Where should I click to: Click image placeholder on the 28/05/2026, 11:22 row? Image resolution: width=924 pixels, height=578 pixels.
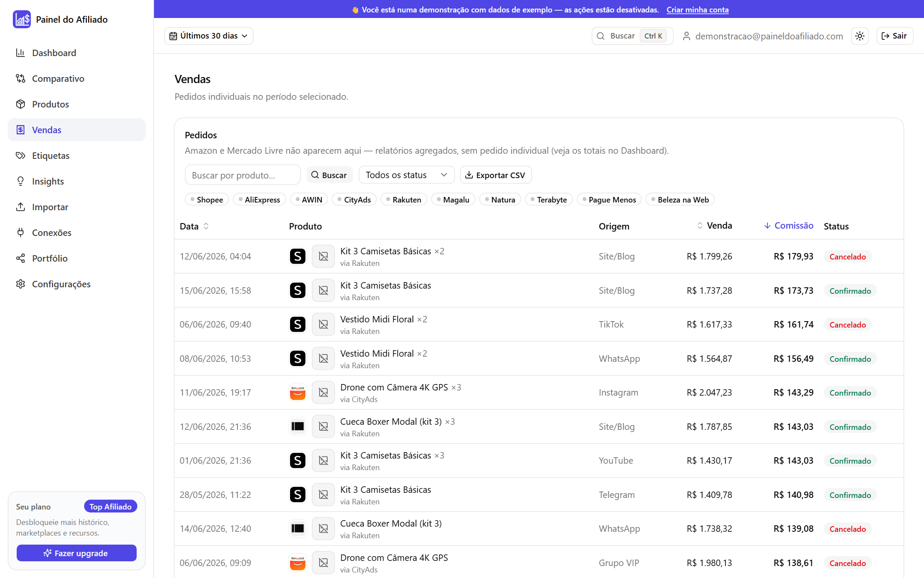323,495
